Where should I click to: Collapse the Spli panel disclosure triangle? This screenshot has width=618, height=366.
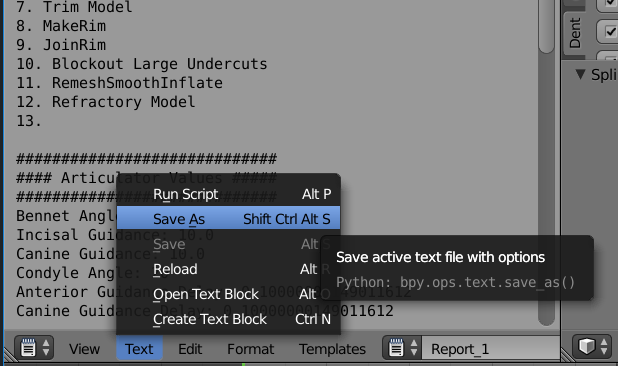click(x=580, y=74)
